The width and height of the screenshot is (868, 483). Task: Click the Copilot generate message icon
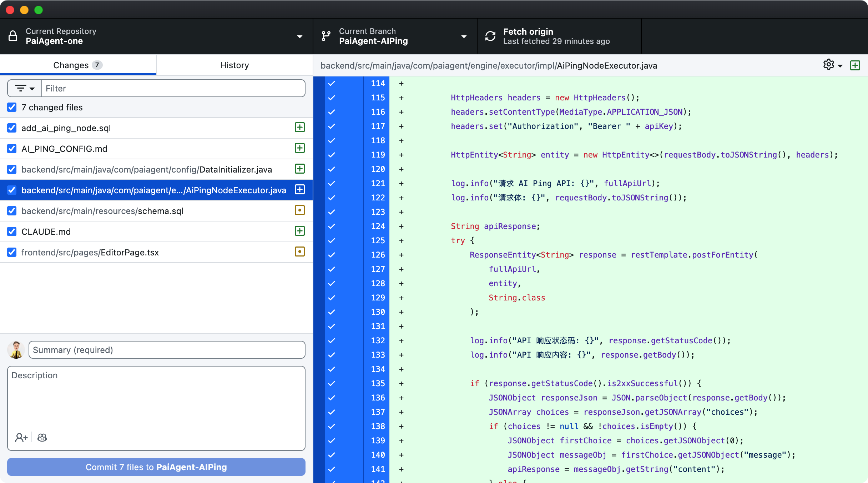[42, 437]
